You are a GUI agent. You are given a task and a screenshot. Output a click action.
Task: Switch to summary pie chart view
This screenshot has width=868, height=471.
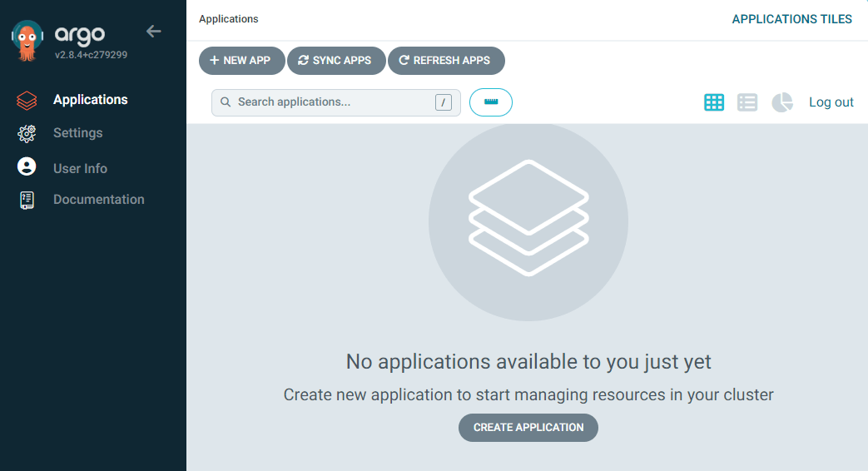(x=781, y=102)
